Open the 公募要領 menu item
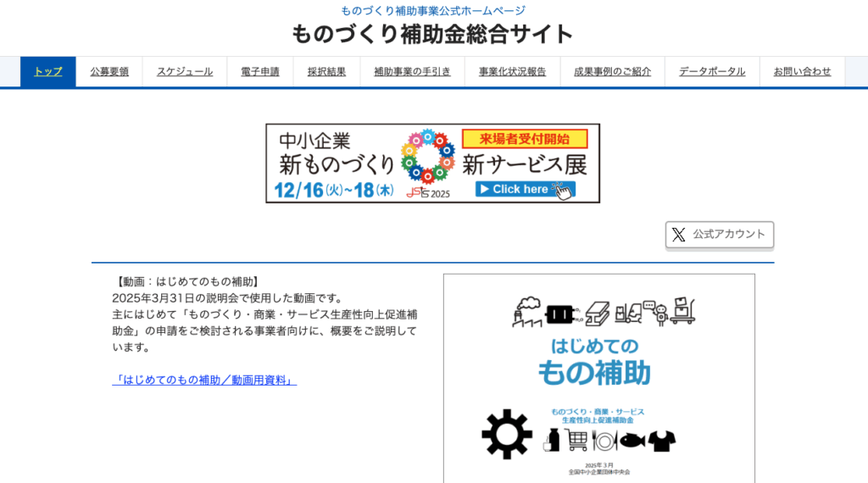 coord(109,72)
